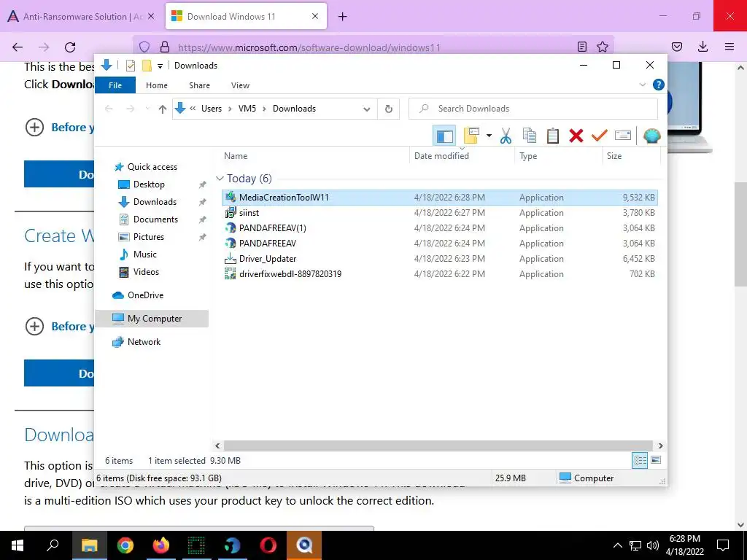Open browser Downloads panel icon

(x=703, y=47)
